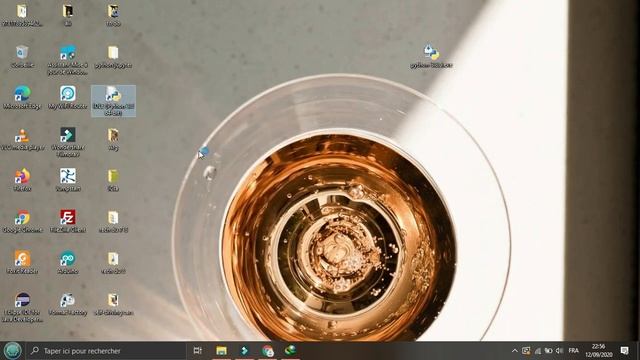
Task: Select the Wondershare Filmora desktop shortcut
Action: tap(68, 142)
